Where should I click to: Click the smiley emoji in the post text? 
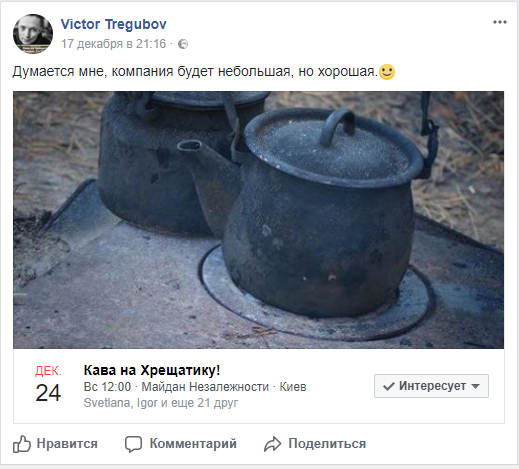coord(387,71)
